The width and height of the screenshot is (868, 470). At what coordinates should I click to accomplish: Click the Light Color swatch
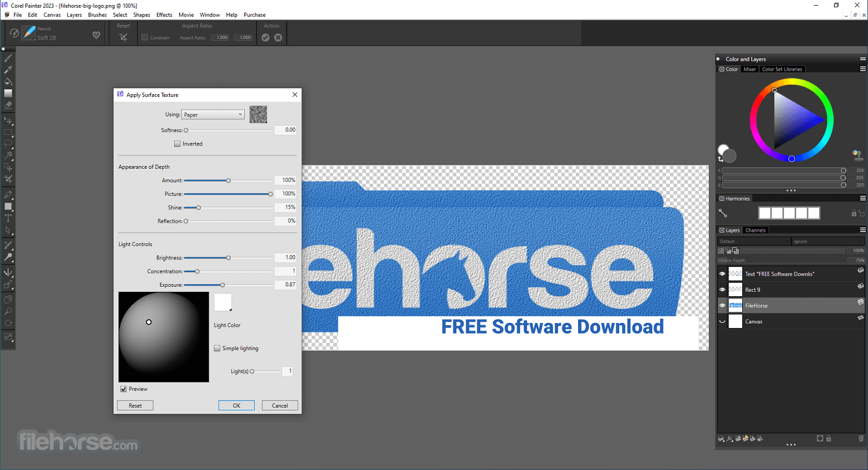point(223,302)
